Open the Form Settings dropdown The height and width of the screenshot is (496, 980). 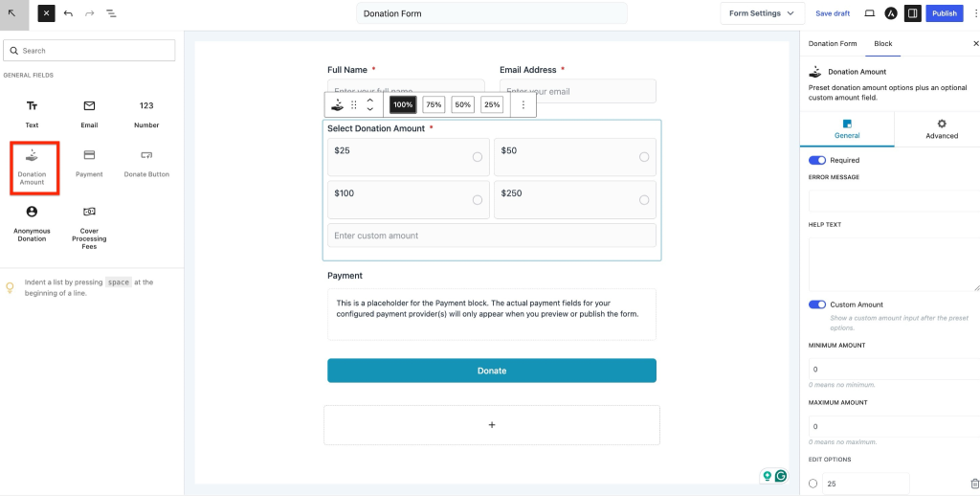(x=762, y=13)
